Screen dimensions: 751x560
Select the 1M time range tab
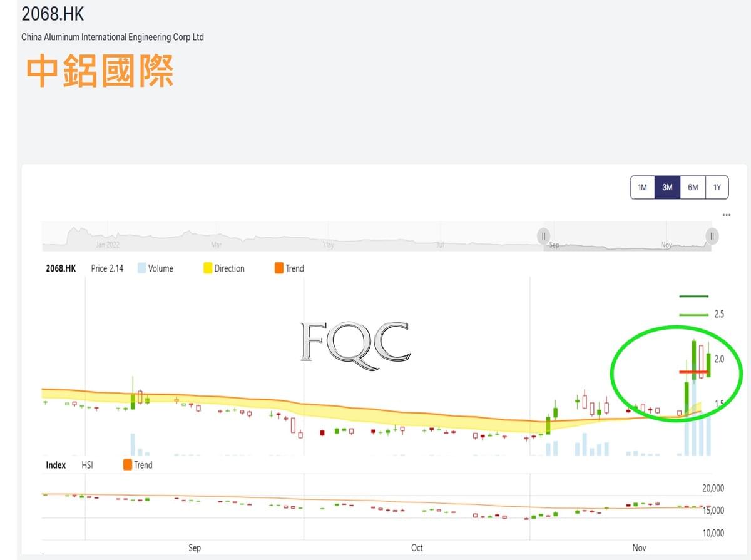(642, 187)
